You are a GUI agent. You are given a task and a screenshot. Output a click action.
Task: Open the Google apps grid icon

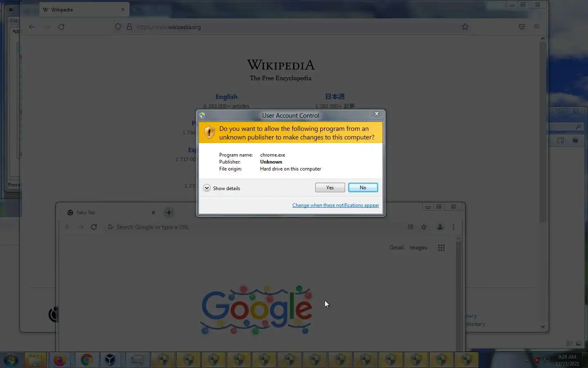click(x=441, y=248)
